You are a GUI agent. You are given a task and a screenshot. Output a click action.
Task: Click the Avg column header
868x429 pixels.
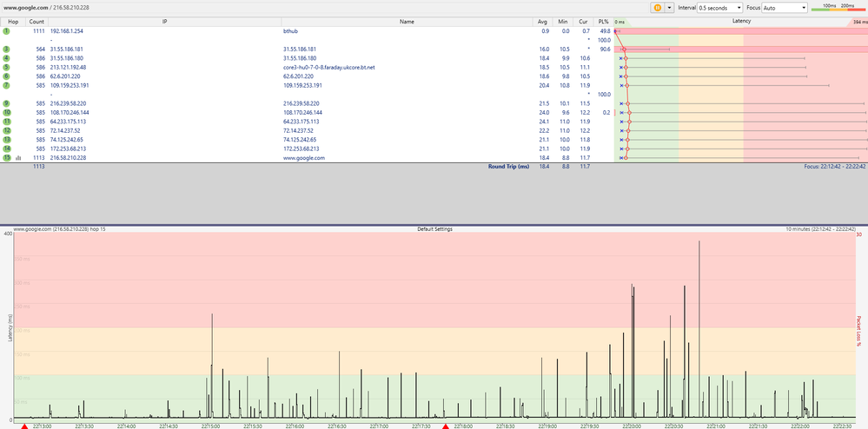[543, 19]
